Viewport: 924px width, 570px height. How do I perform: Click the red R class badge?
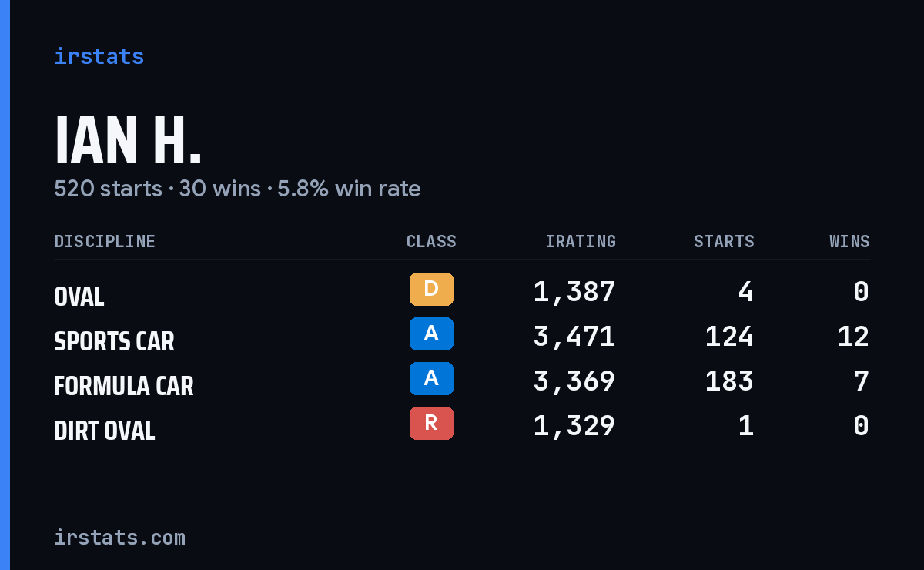431,424
